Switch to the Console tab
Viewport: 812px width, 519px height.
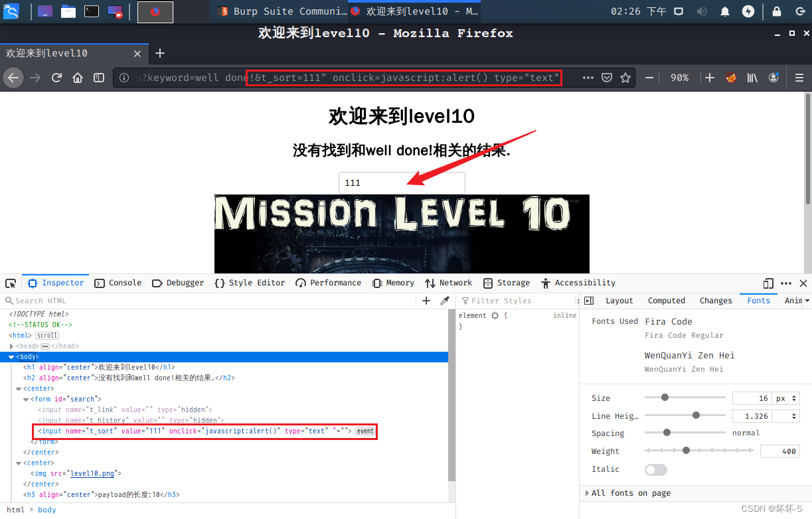tap(118, 283)
